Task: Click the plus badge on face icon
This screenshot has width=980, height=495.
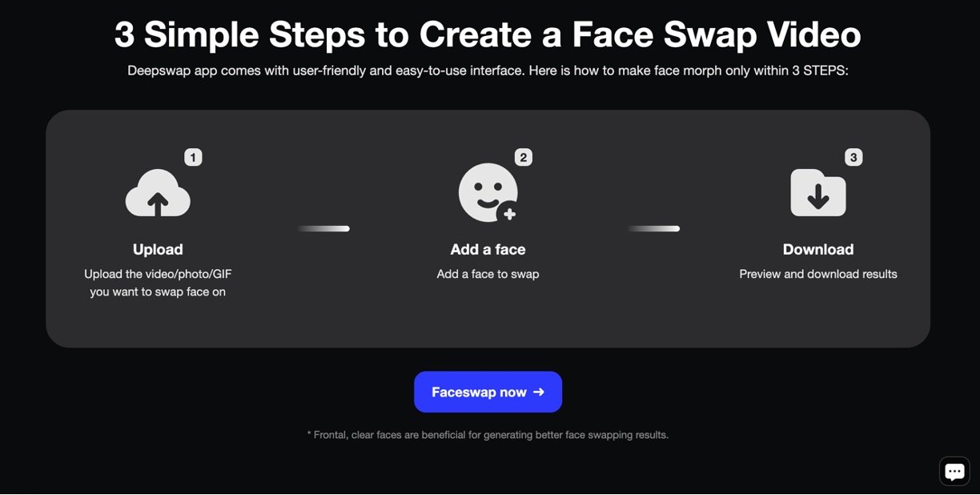Action: (509, 214)
